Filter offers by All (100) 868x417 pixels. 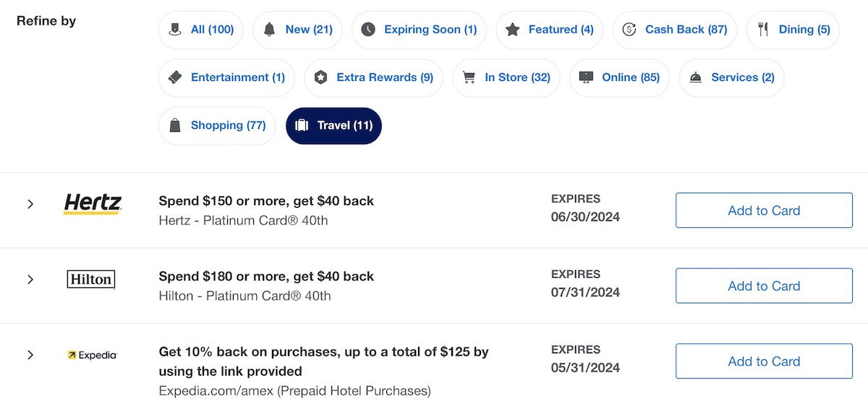(201, 30)
